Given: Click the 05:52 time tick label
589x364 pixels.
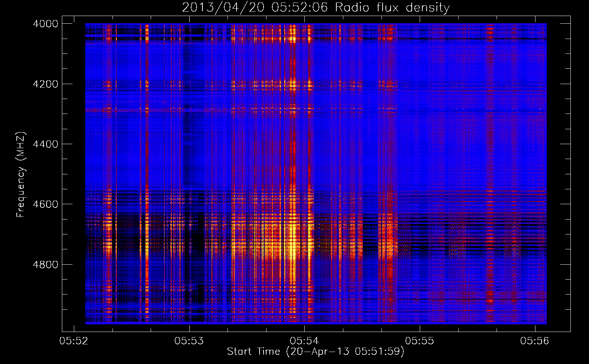Looking at the screenshot, I should pos(74,341).
